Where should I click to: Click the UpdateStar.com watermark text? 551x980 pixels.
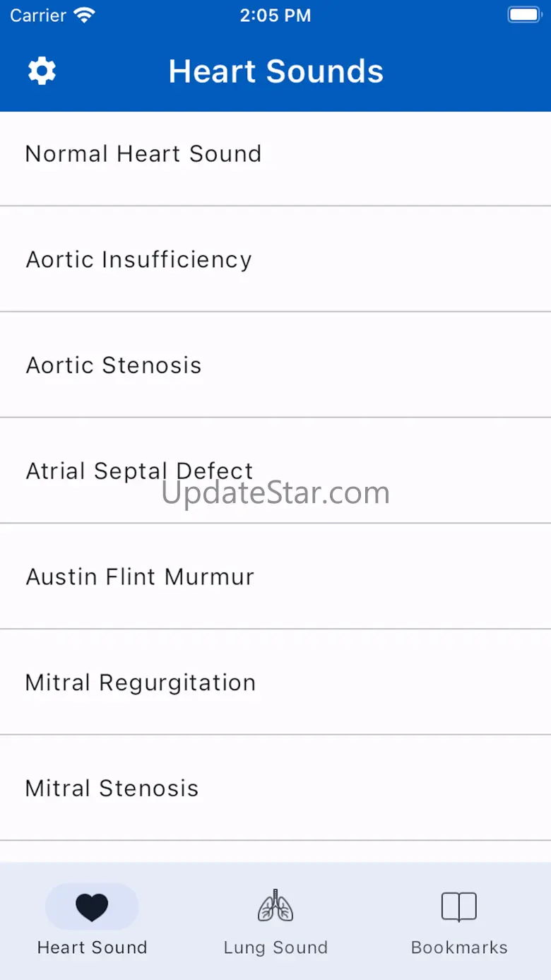pyautogui.click(x=275, y=493)
